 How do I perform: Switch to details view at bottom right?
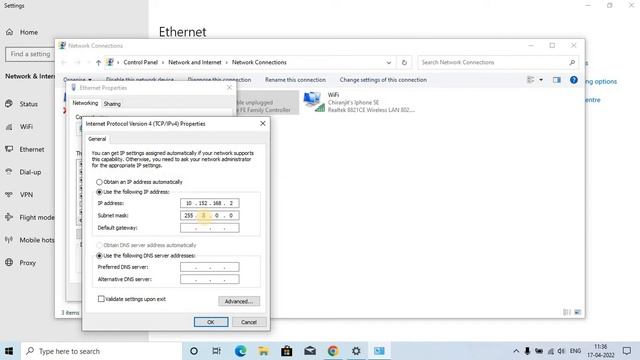pos(567,312)
